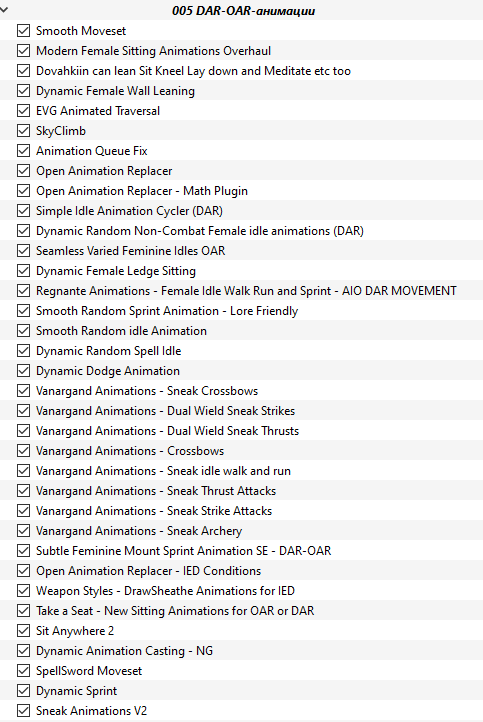The height and width of the screenshot is (722, 483).
Task: Uncheck the EVG Animated Traversal checkbox
Action: 23,111
